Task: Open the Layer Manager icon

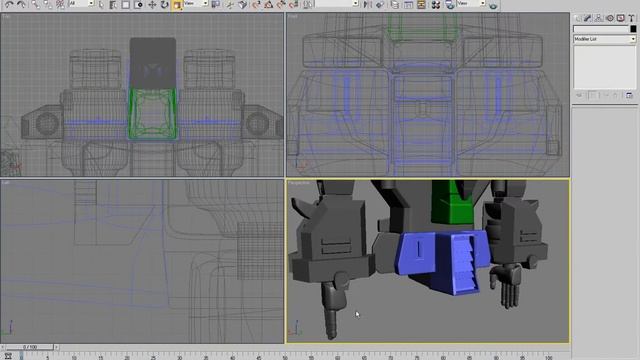Action: point(395,4)
